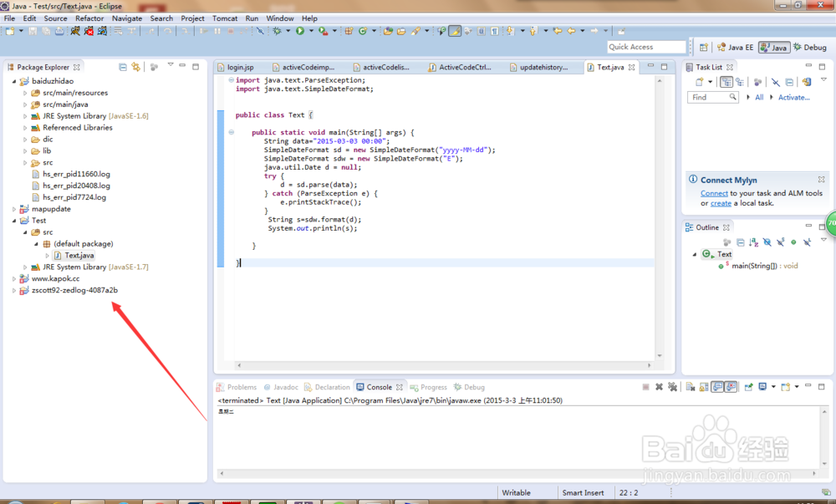
Task: Toggle Sort alphabetically in Outline
Action: pos(753,242)
